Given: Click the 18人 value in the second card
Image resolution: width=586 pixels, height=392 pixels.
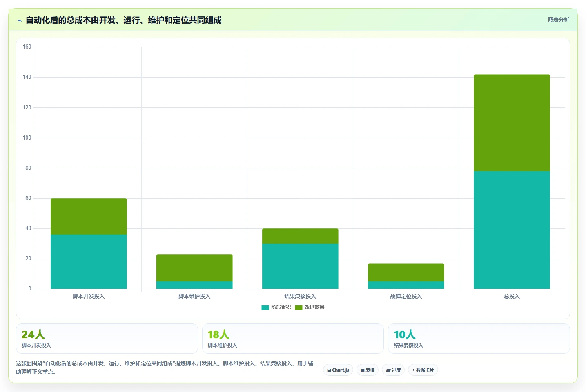Looking at the screenshot, I should click(x=218, y=334).
